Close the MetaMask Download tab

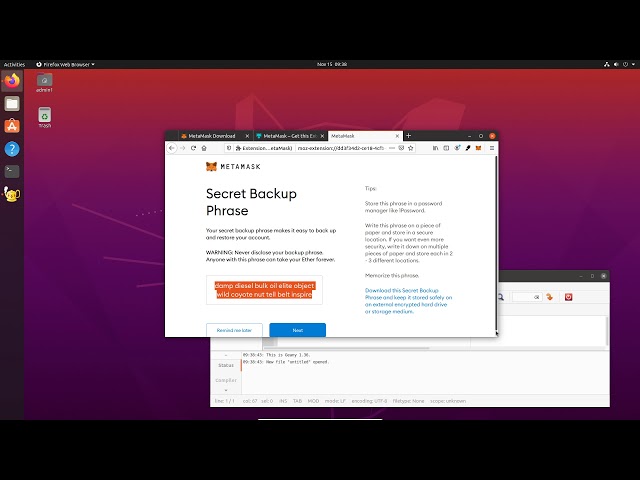(x=247, y=136)
